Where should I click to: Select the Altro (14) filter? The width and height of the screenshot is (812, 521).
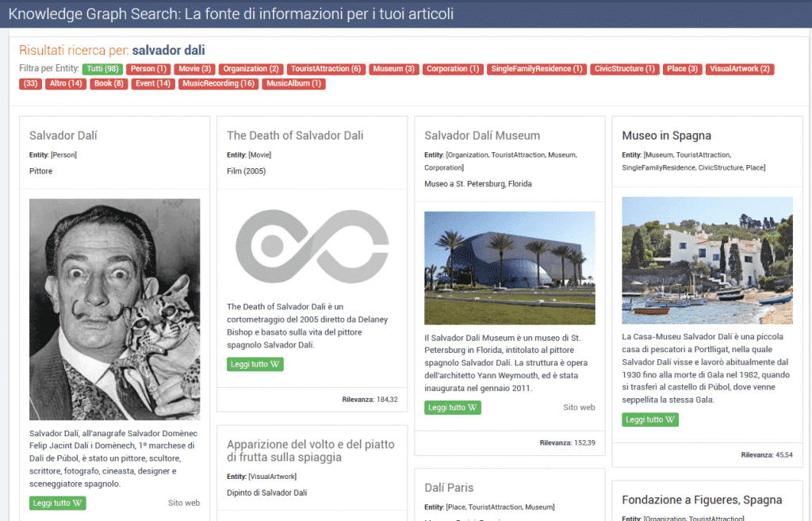66,83
